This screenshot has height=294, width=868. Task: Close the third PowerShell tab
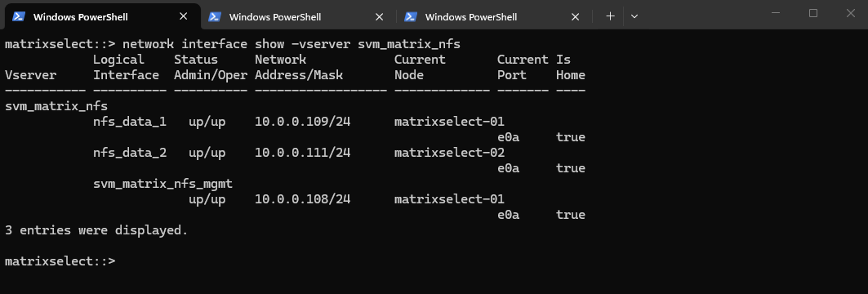coord(575,16)
